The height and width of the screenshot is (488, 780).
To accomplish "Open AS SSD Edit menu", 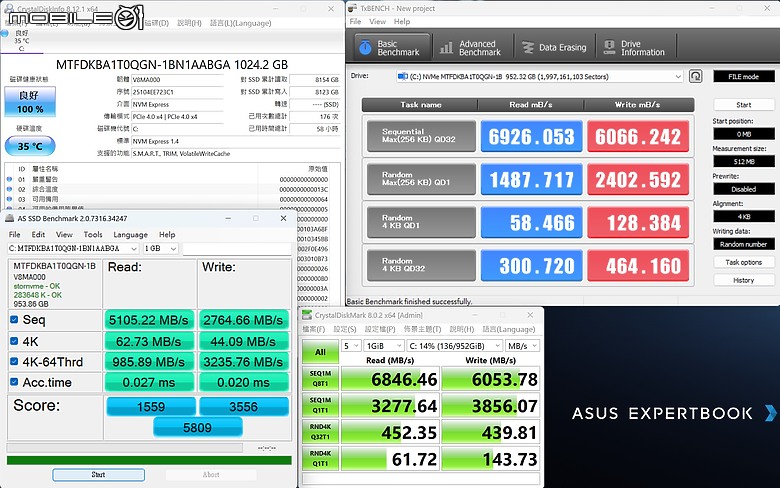I will [38, 234].
